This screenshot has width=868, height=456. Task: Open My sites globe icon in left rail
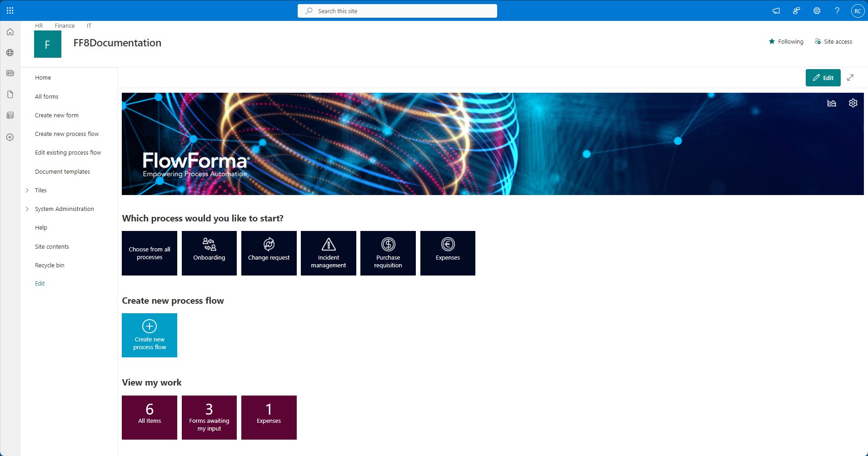[10, 53]
